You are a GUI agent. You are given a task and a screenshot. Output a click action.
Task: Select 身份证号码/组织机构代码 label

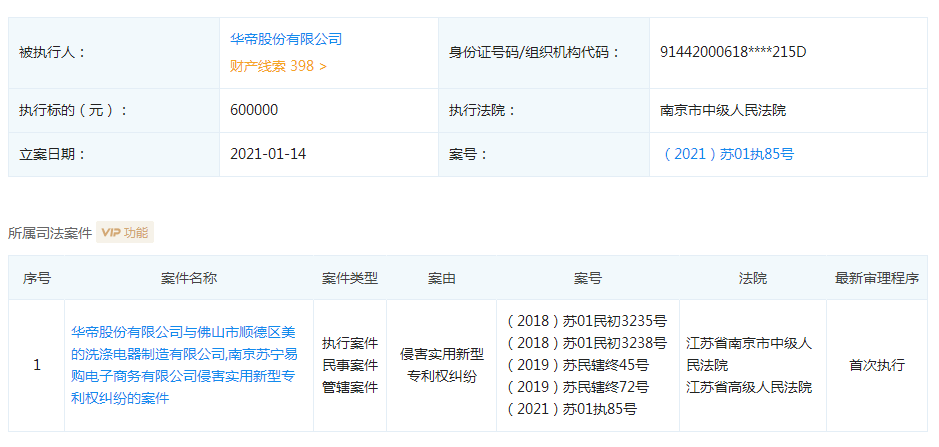[x=534, y=53]
